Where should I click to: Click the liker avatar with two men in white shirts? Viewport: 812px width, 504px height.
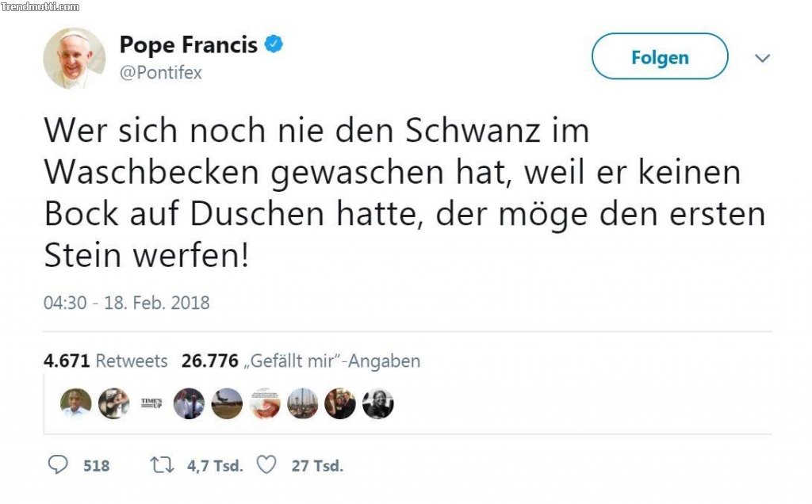(x=189, y=403)
